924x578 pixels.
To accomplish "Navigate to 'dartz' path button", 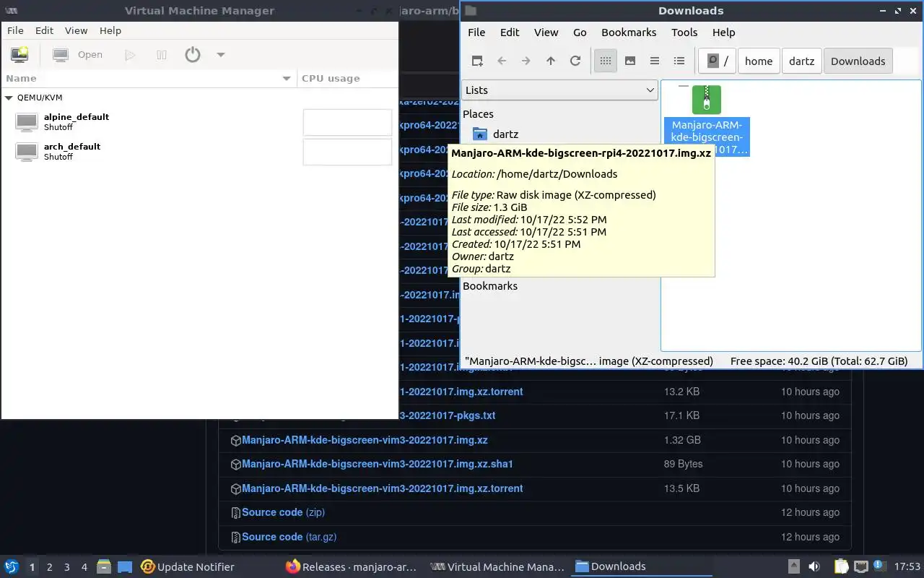I will point(802,61).
